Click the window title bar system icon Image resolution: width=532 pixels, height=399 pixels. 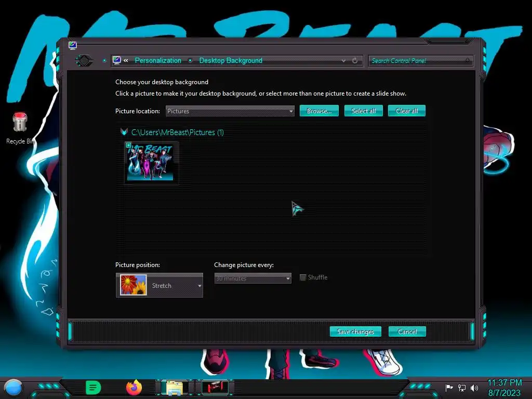(x=72, y=45)
